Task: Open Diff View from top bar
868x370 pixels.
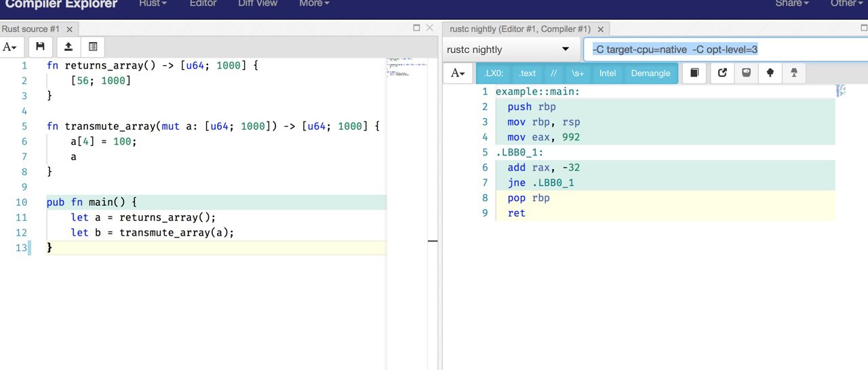Action: [258, 3]
